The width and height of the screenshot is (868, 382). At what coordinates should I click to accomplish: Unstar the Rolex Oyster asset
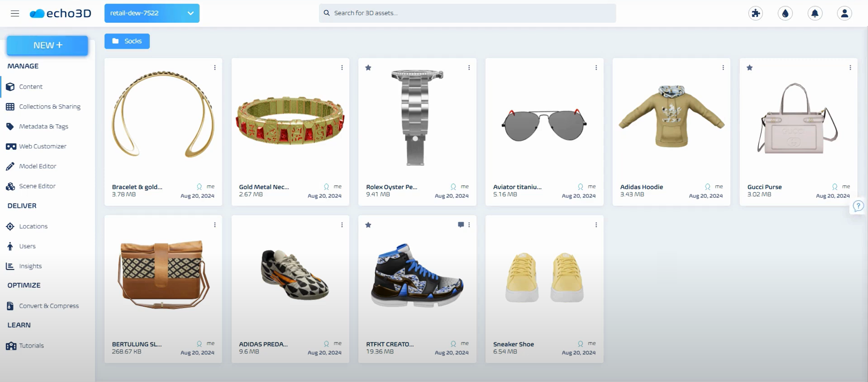click(x=368, y=68)
